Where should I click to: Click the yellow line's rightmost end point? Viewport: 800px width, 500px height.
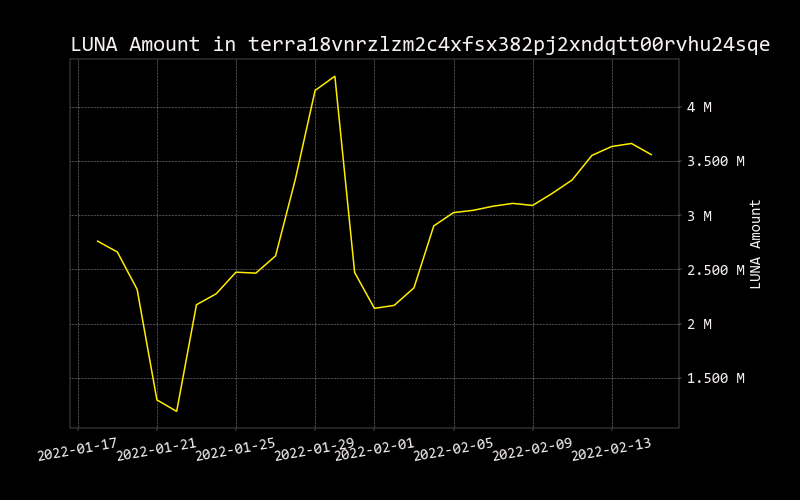(651, 155)
